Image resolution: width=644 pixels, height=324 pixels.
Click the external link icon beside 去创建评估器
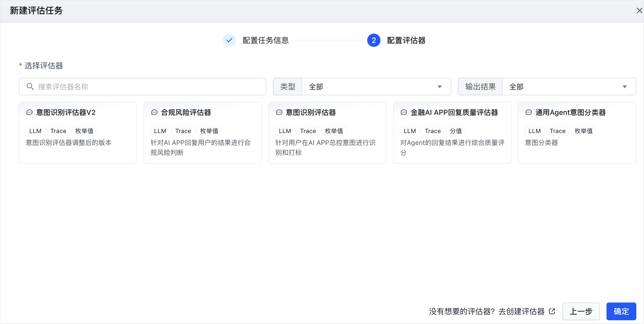pyautogui.click(x=552, y=311)
